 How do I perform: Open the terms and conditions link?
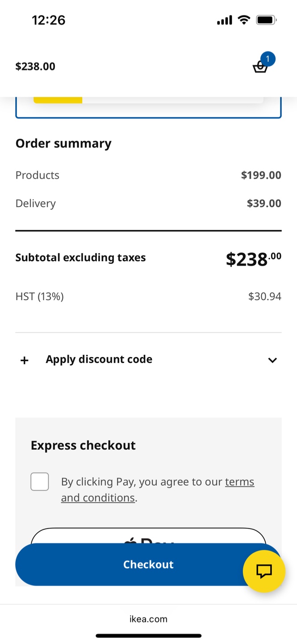[x=158, y=490]
